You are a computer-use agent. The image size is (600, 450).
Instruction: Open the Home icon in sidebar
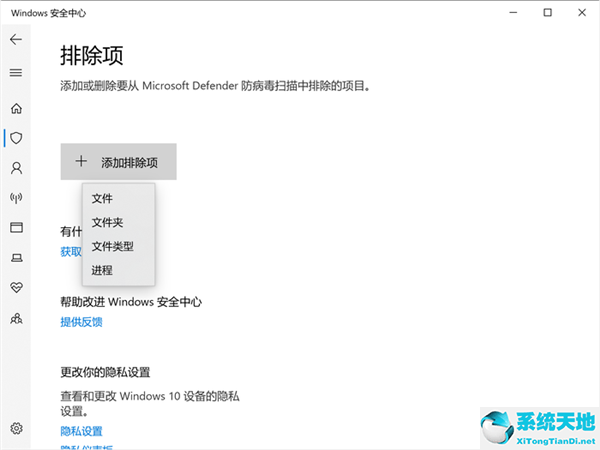pyautogui.click(x=16, y=109)
